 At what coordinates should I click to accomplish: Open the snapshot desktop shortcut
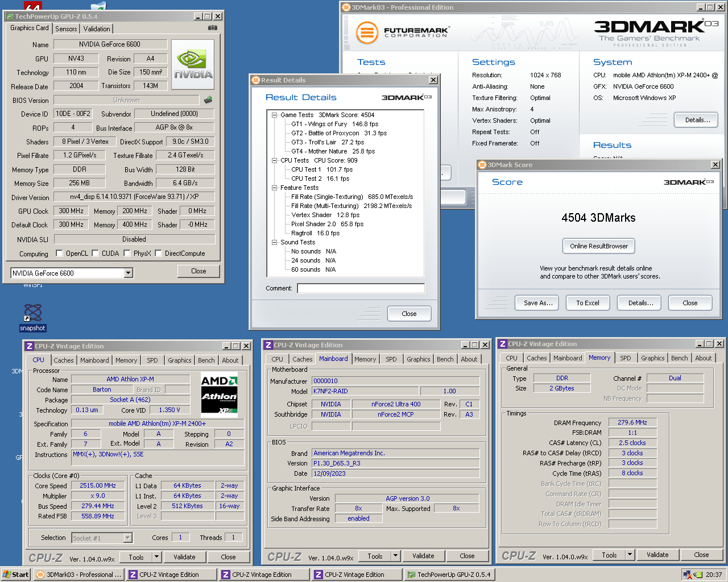click(32, 318)
